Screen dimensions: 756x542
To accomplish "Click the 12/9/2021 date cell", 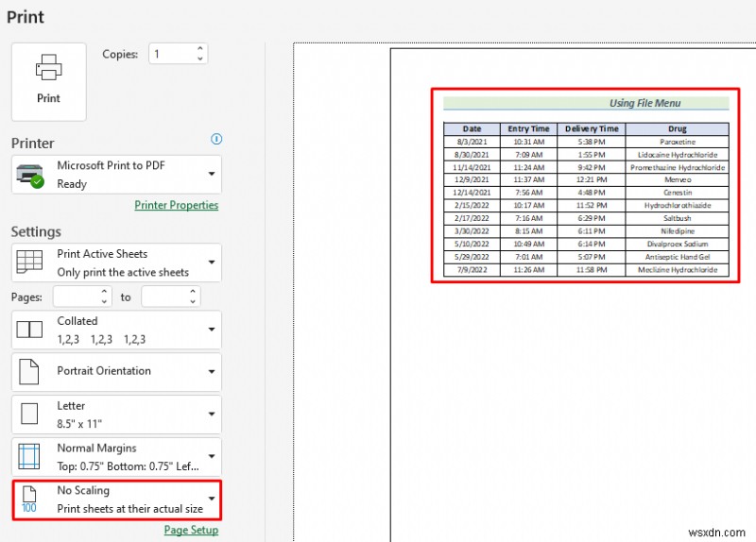I will click(x=472, y=179).
